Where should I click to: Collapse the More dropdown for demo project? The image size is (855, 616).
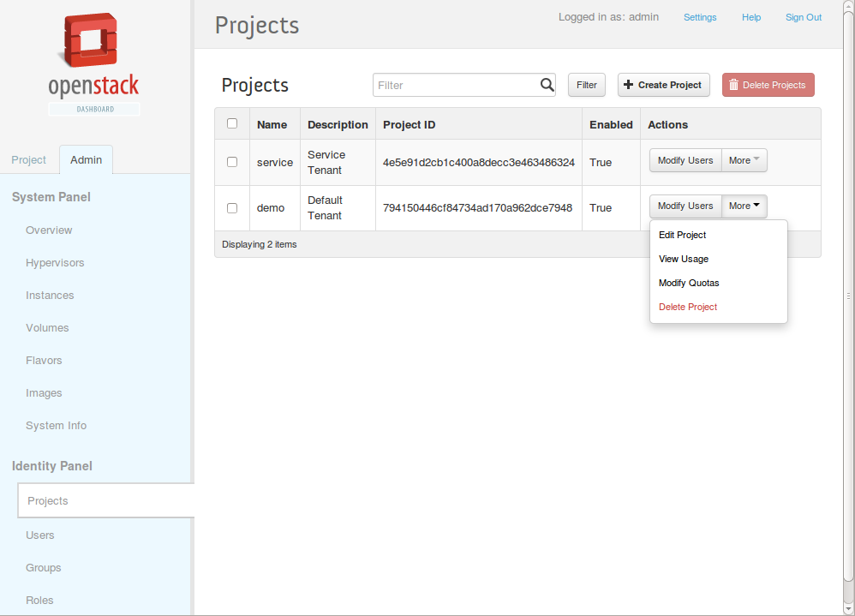click(744, 206)
